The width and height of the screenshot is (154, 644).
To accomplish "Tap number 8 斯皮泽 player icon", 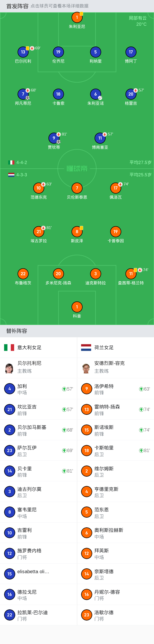I will [77, 232].
